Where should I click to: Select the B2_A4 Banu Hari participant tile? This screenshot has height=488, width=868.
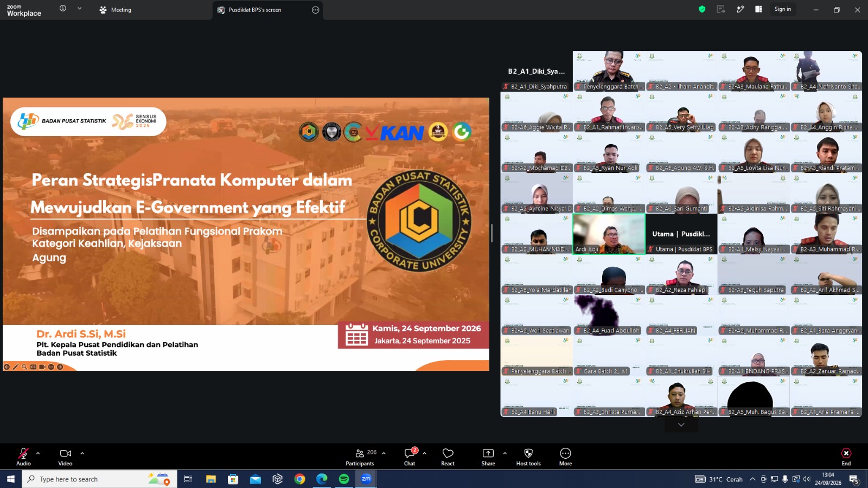tap(537, 396)
